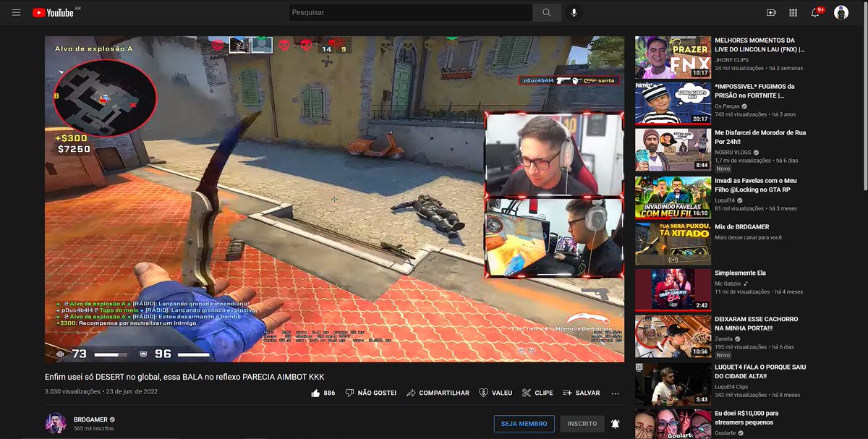Open notifications bell in top bar
The width and height of the screenshot is (868, 439).
[816, 12]
